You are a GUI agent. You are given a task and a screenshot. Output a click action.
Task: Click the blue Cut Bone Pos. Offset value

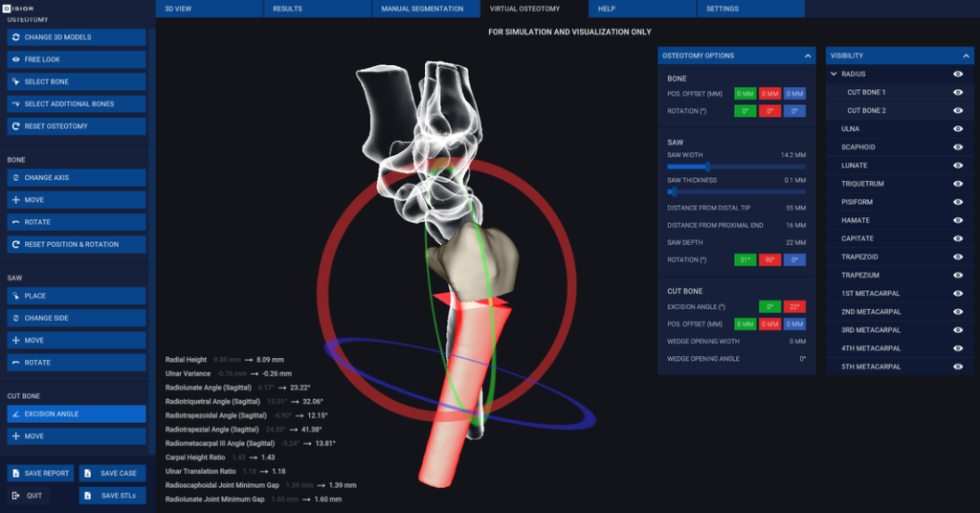coord(794,324)
